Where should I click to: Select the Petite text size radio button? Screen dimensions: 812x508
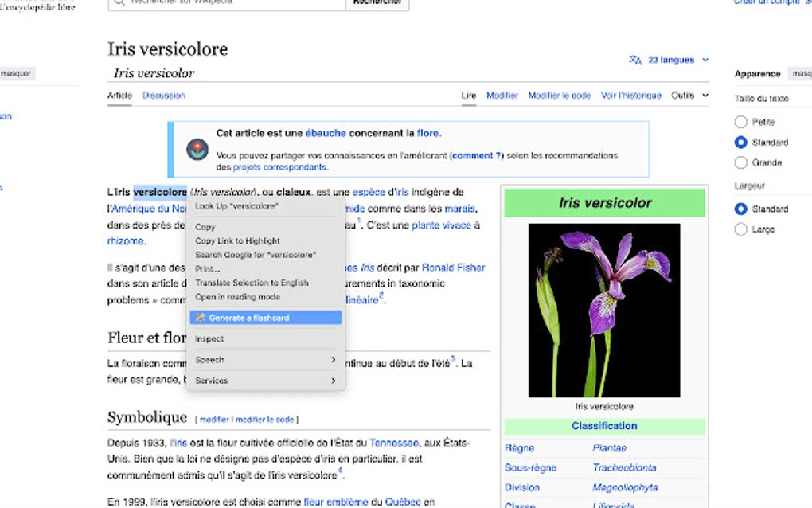740,122
